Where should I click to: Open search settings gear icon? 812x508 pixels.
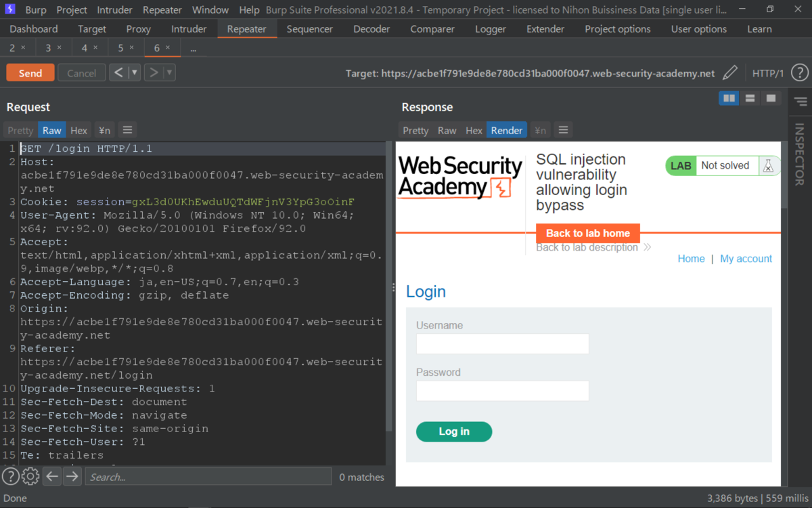coord(30,477)
